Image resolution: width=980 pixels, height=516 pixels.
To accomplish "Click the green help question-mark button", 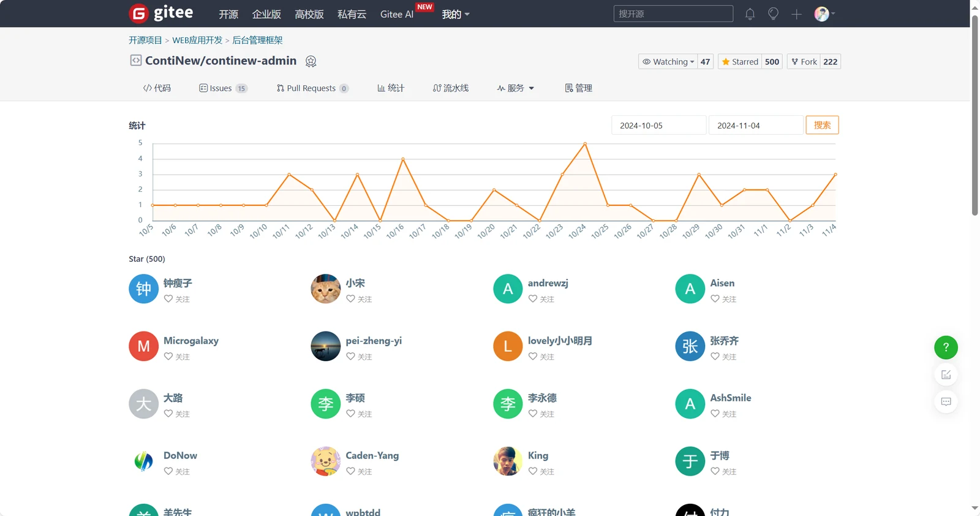I will click(x=946, y=347).
